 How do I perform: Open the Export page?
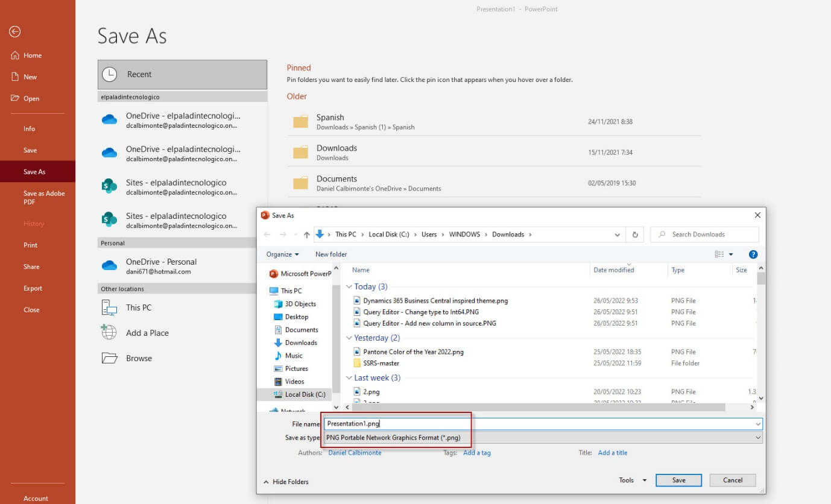tap(33, 289)
